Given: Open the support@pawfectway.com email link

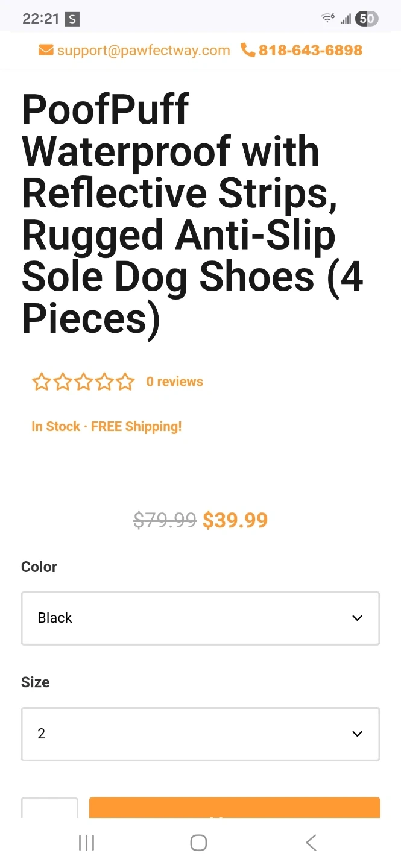Looking at the screenshot, I should pyautogui.click(x=144, y=50).
